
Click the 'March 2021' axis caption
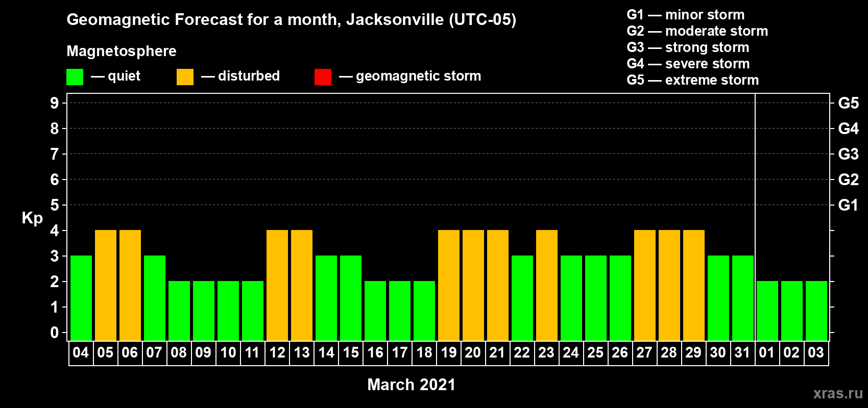pyautogui.click(x=411, y=385)
